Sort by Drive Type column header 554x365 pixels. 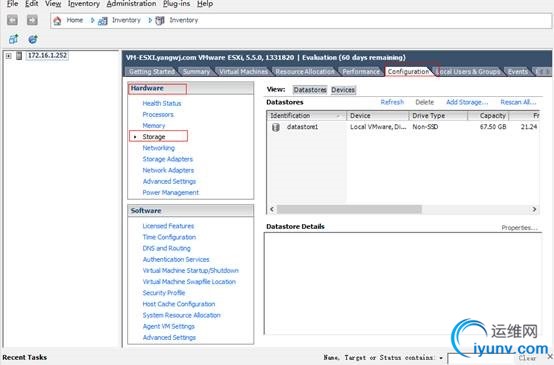pos(438,116)
